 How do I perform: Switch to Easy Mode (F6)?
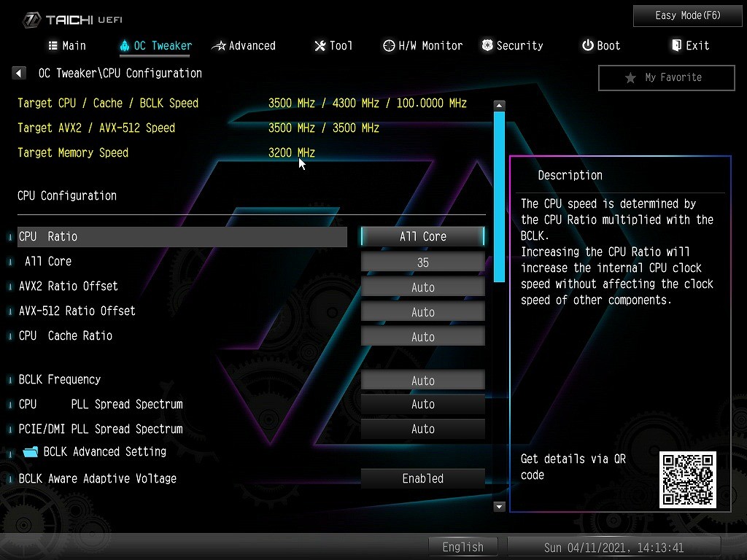pyautogui.click(x=687, y=16)
